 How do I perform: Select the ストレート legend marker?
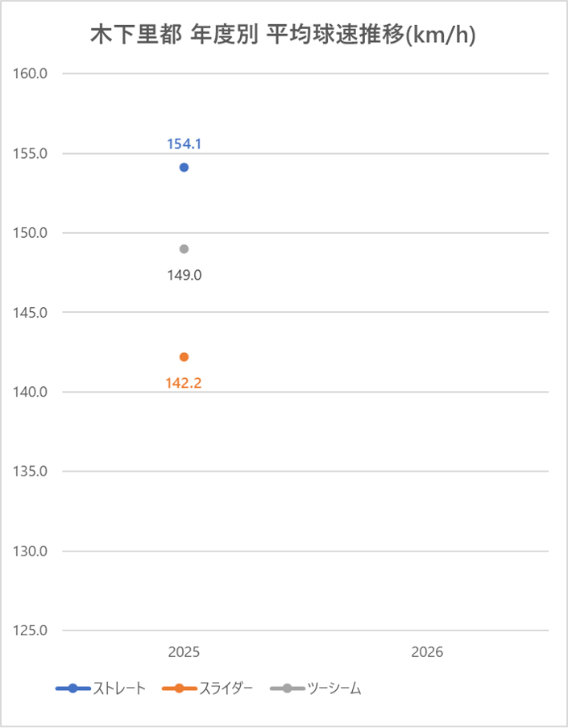click(x=73, y=688)
